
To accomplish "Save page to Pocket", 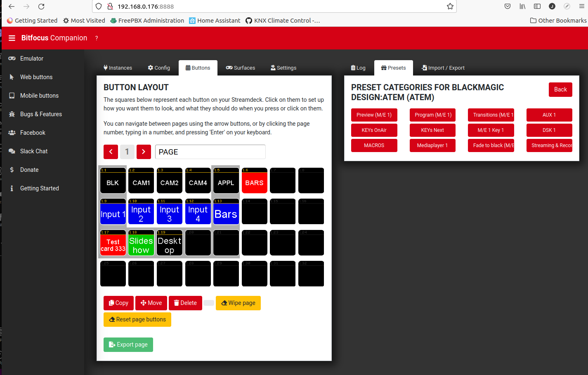I will pos(508,7).
